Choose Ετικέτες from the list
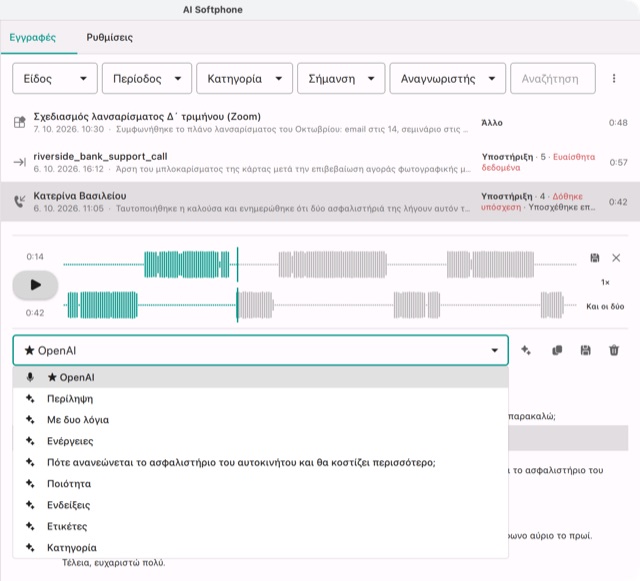Viewport: 640px width, 581px height. click(x=260, y=526)
